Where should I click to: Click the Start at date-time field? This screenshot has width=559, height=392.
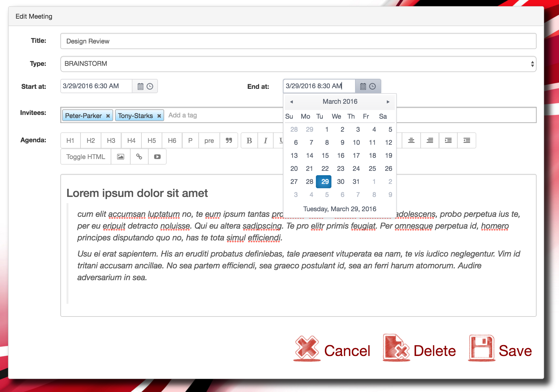[x=96, y=86]
